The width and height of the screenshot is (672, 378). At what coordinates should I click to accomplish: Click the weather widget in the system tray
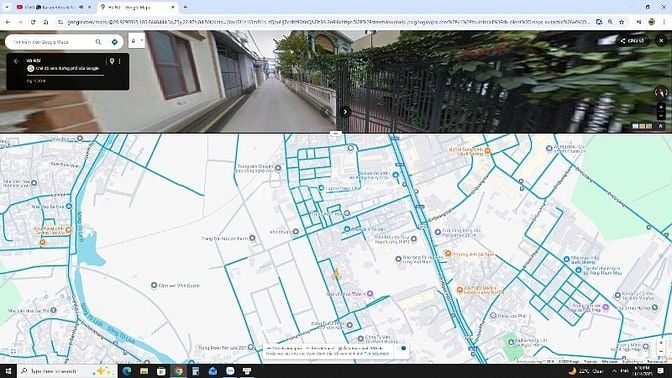tap(585, 371)
